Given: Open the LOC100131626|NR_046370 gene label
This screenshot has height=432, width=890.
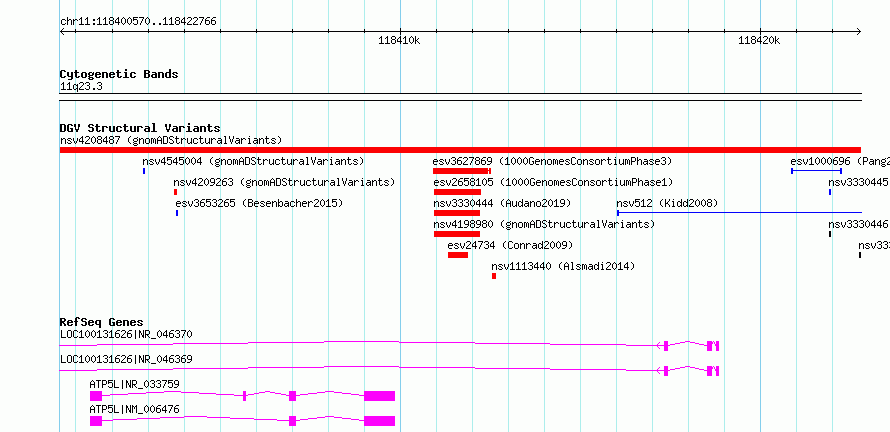Looking at the screenshot, I should click(126, 334).
